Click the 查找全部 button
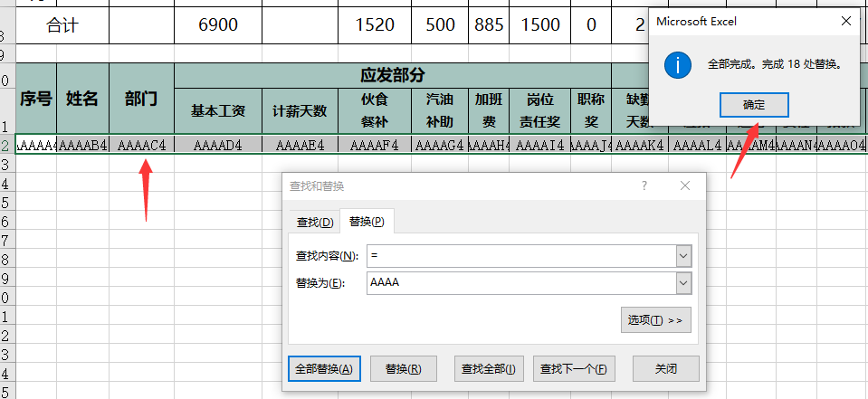Image resolution: width=868 pixels, height=399 pixels. tap(489, 368)
